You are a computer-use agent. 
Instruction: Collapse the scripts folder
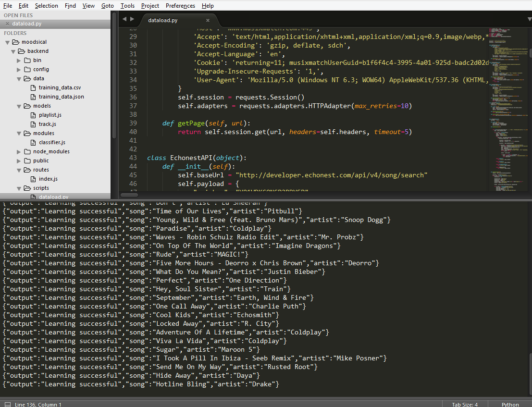[19, 188]
